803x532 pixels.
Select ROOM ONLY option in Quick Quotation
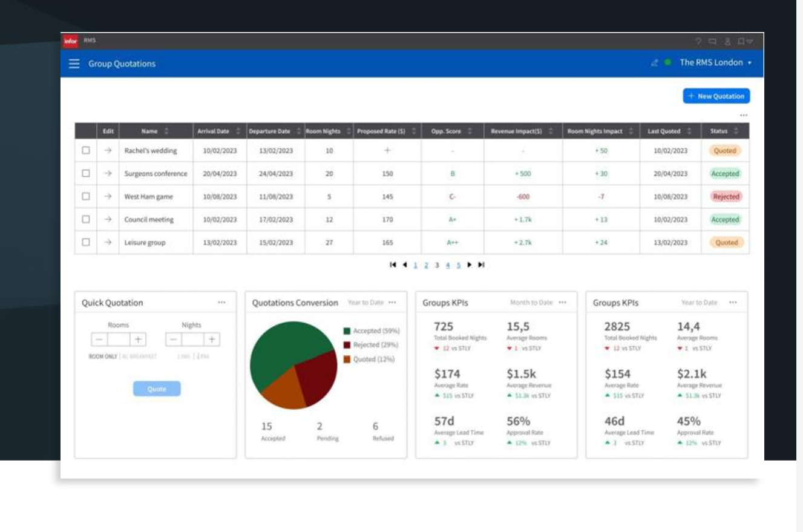pos(103,357)
